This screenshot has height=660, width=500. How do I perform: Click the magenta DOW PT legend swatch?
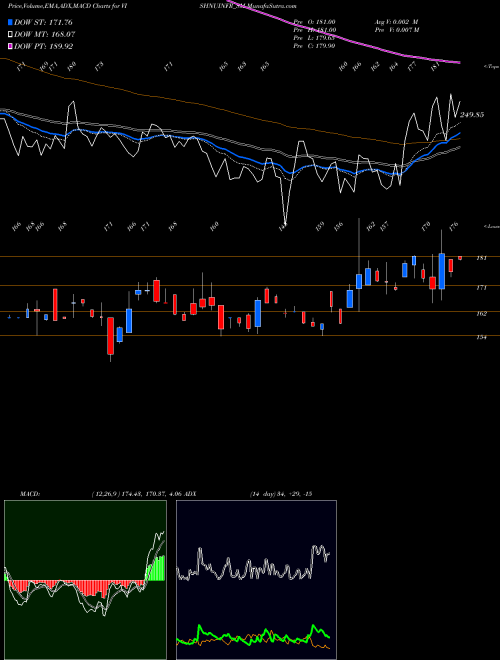pyautogui.click(x=10, y=46)
